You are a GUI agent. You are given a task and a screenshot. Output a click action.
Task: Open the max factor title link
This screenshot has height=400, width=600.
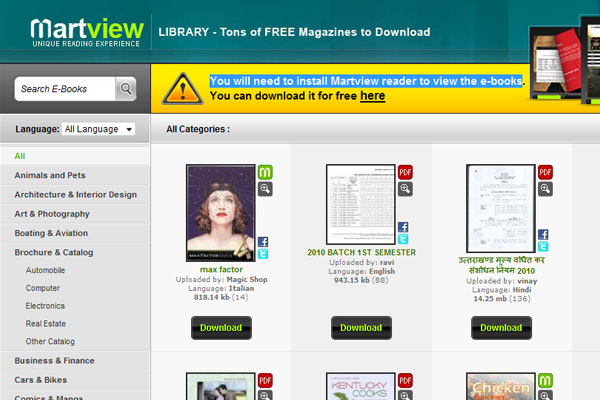click(x=221, y=269)
